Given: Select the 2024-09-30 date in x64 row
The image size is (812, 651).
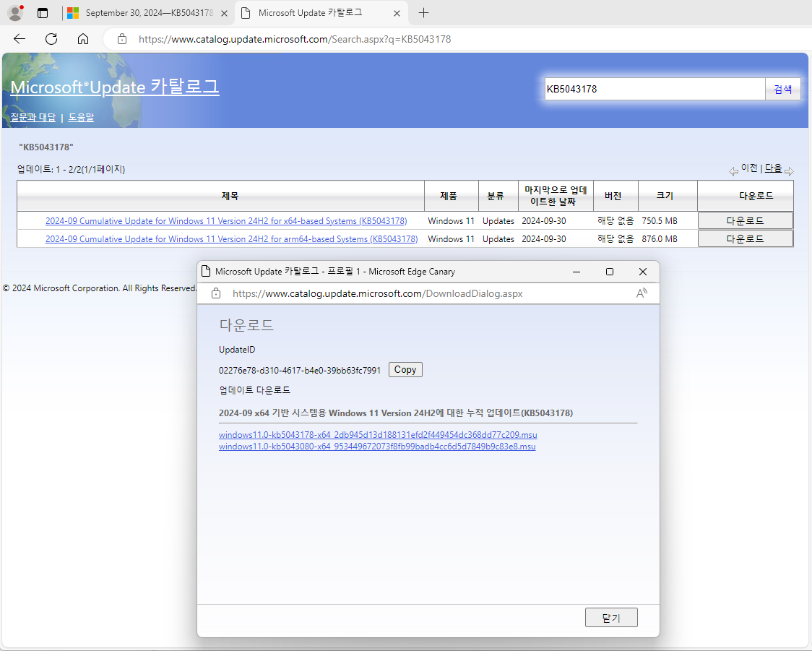Looking at the screenshot, I should (x=544, y=220).
